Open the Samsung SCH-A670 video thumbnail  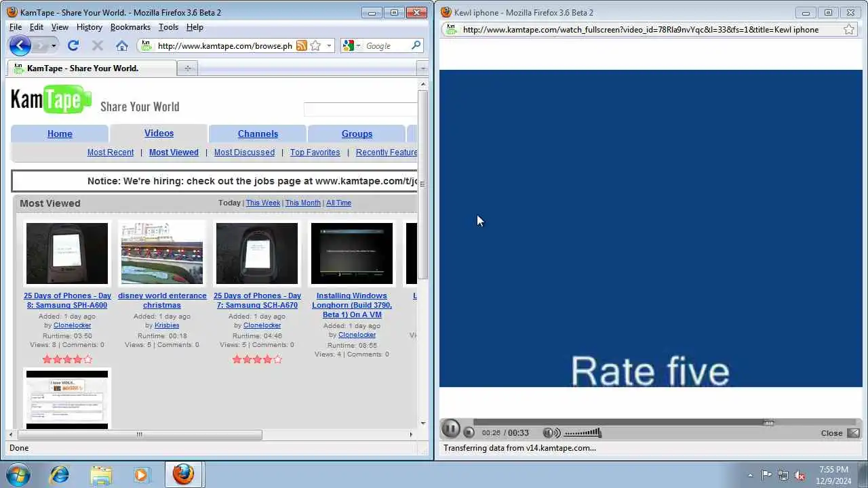pyautogui.click(x=257, y=253)
